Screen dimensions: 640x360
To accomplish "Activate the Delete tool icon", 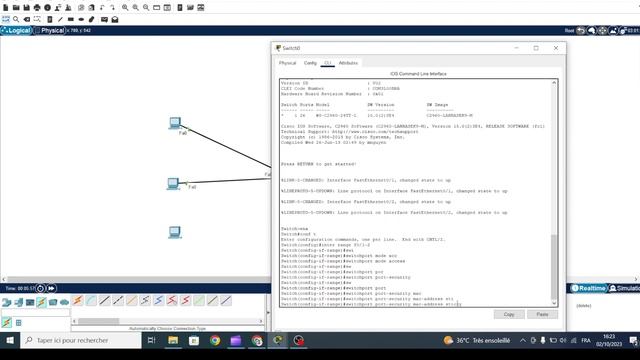I will pyautogui.click(x=27, y=19).
